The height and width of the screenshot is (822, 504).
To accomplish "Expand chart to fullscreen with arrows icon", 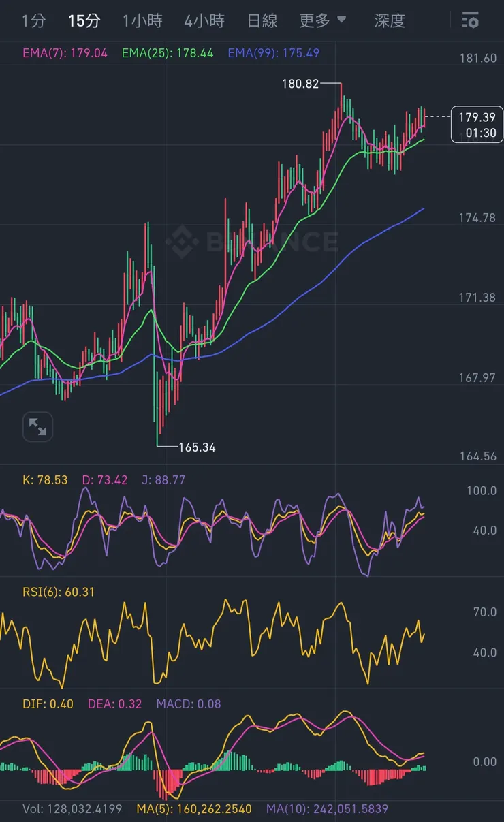I will (x=37, y=427).
